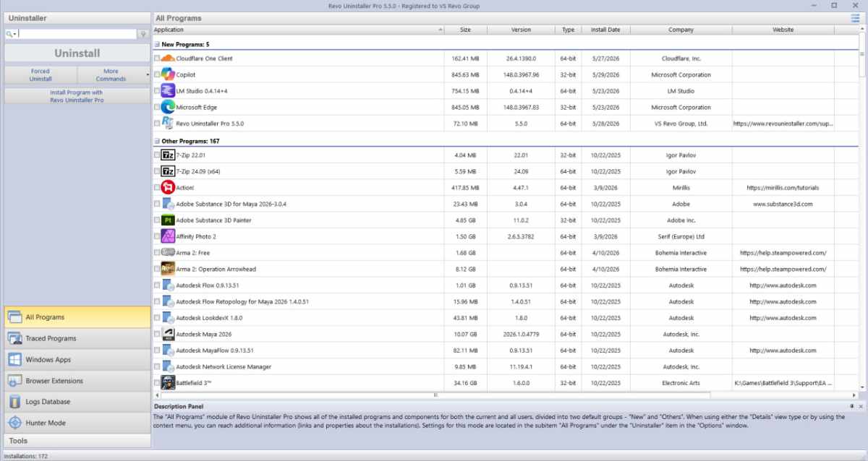Click the Forced Uninstall button

(x=41, y=74)
